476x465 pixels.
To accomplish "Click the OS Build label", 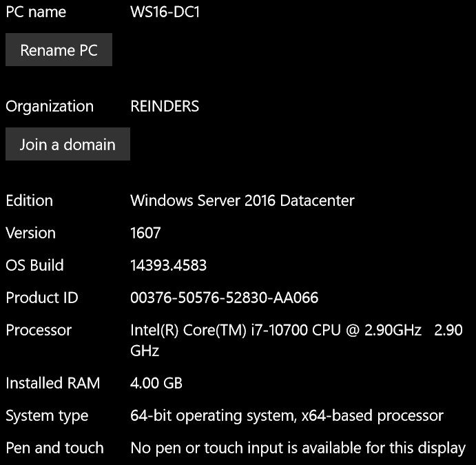I will tap(35, 265).
